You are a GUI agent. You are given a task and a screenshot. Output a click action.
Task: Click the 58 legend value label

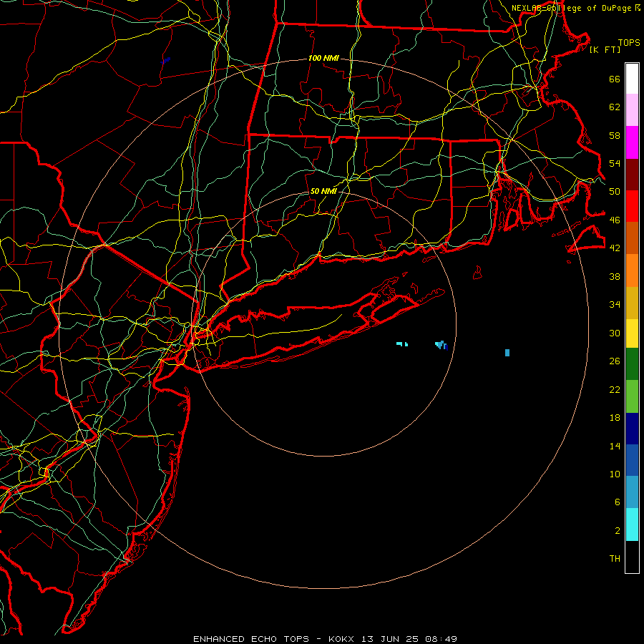pos(615,135)
